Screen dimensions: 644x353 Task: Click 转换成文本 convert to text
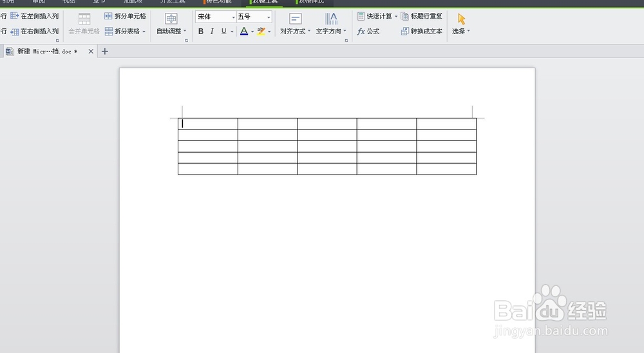pyautogui.click(x=422, y=31)
